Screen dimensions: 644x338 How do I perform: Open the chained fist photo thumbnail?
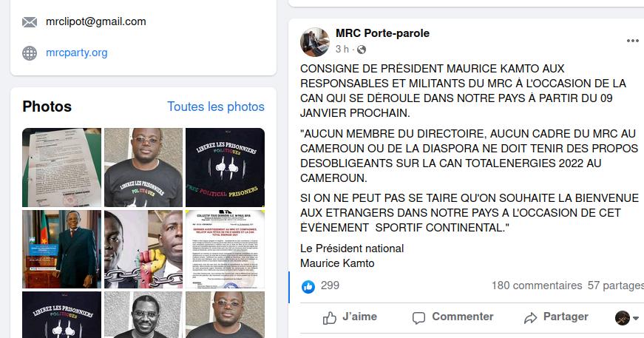pyautogui.click(x=143, y=249)
